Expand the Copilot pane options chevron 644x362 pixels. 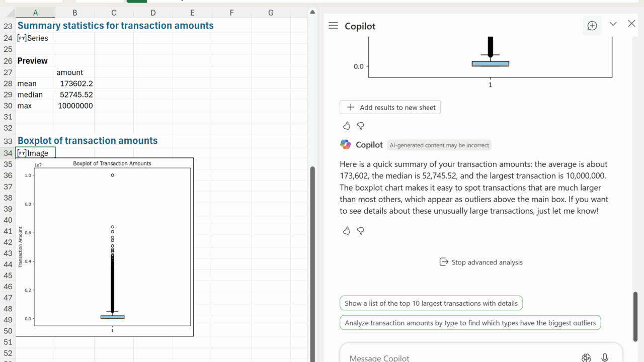click(x=613, y=24)
